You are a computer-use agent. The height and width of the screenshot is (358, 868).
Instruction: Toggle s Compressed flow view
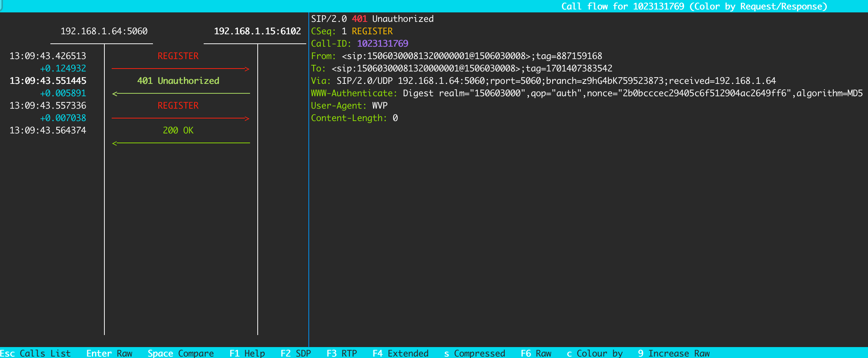[475, 353]
